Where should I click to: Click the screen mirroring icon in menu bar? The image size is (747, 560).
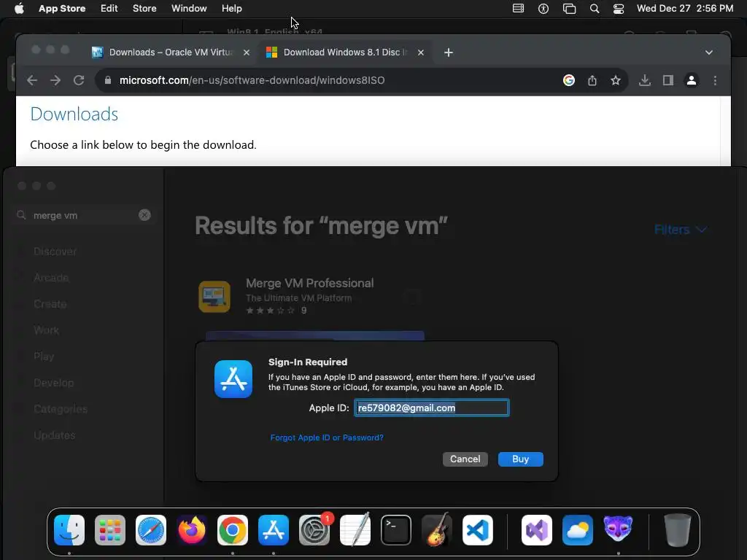pyautogui.click(x=569, y=9)
